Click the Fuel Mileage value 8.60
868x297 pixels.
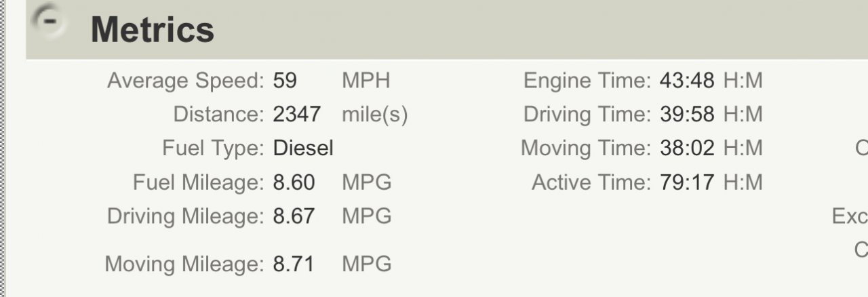(x=294, y=182)
